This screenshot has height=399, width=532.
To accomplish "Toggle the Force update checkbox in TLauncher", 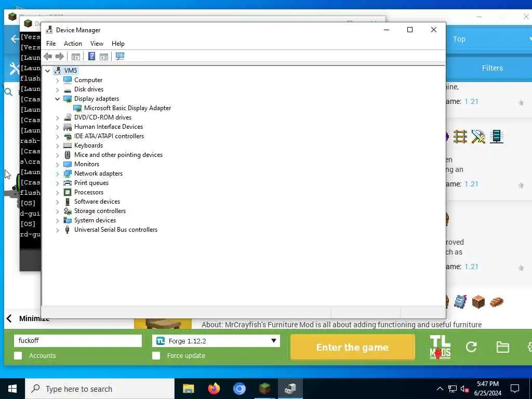I will click(x=156, y=355).
